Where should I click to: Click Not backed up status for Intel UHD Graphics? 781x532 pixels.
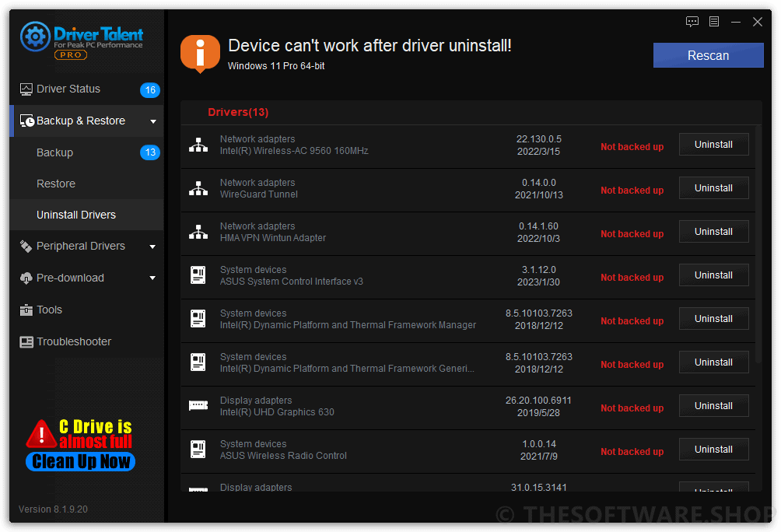[632, 408]
